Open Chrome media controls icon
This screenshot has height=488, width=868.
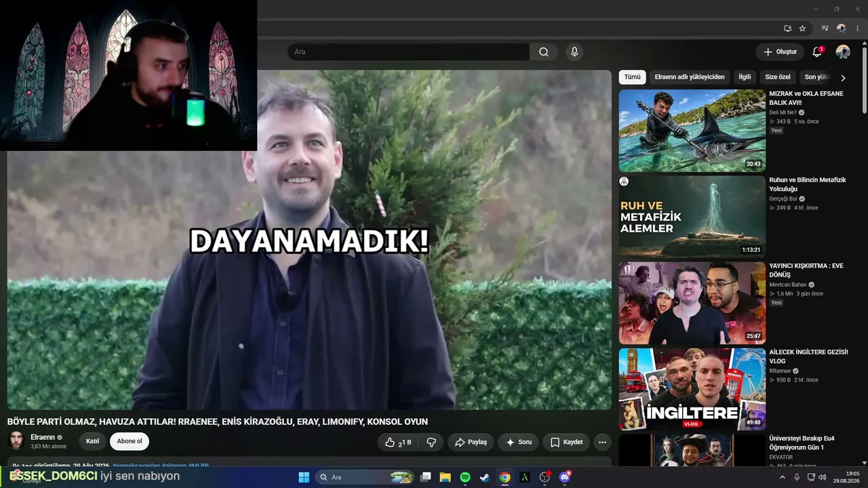pyautogui.click(x=825, y=28)
